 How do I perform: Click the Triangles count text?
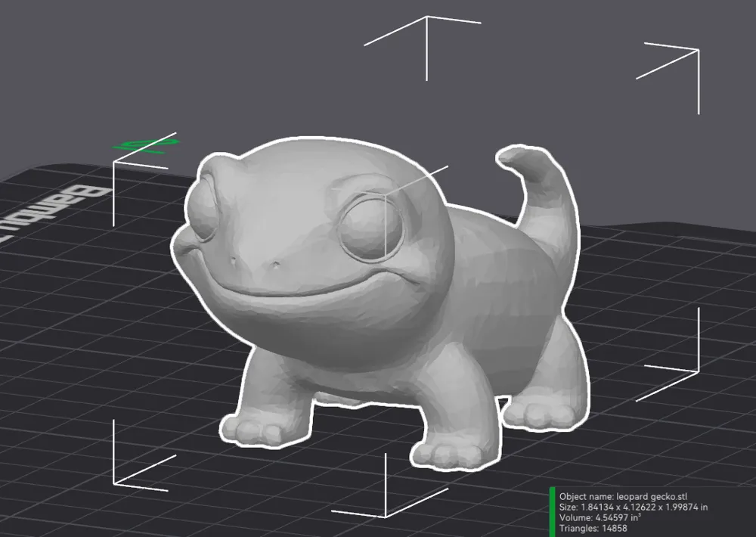[593, 529]
